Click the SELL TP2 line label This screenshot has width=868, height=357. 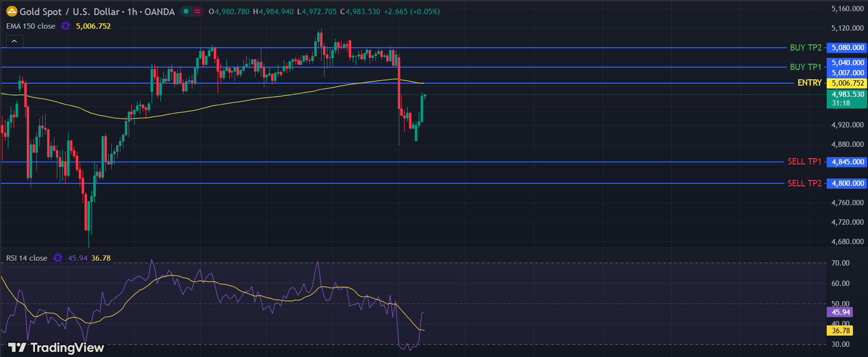tap(804, 183)
